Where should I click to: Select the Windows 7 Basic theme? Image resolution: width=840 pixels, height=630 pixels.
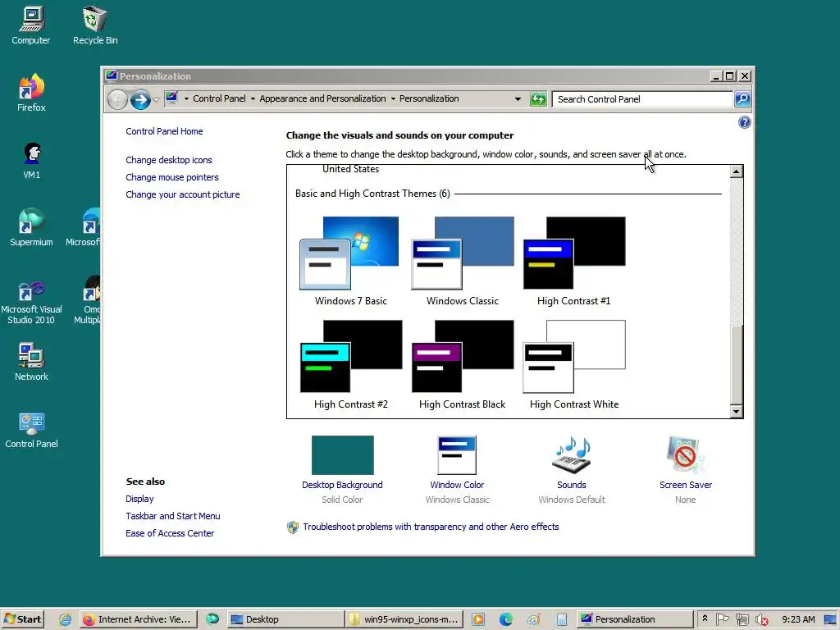tap(350, 261)
